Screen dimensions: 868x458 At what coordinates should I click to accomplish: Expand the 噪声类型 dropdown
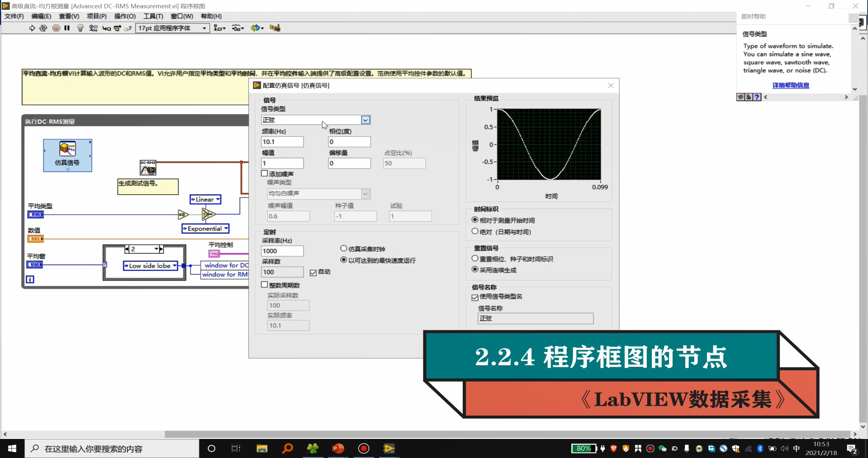(364, 194)
